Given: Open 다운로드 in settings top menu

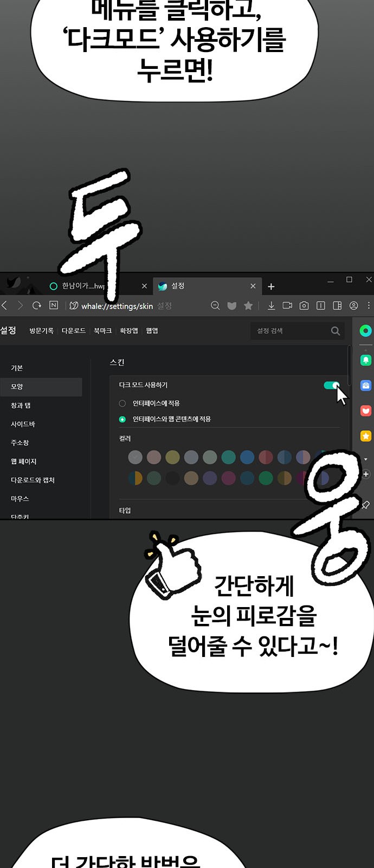Looking at the screenshot, I should [x=74, y=330].
